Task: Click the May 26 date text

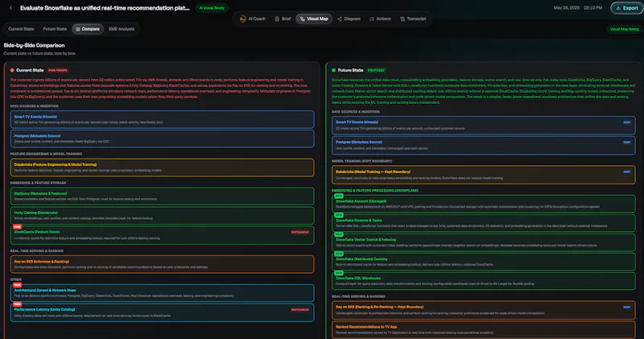Action: coord(567,8)
